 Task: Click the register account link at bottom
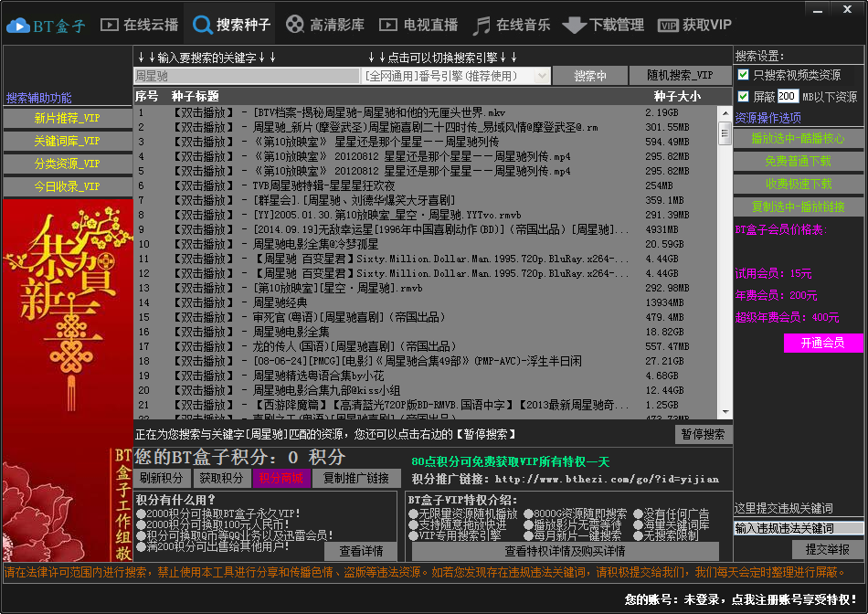point(741,599)
